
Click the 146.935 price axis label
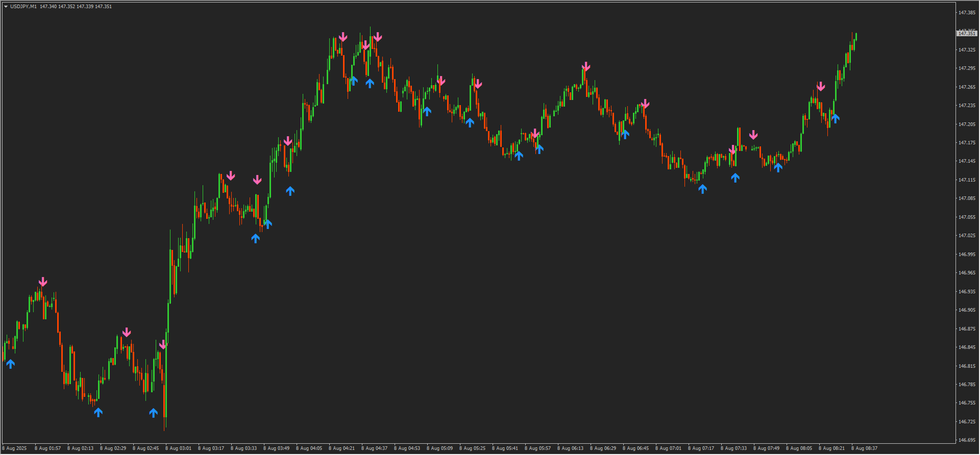coord(967,292)
